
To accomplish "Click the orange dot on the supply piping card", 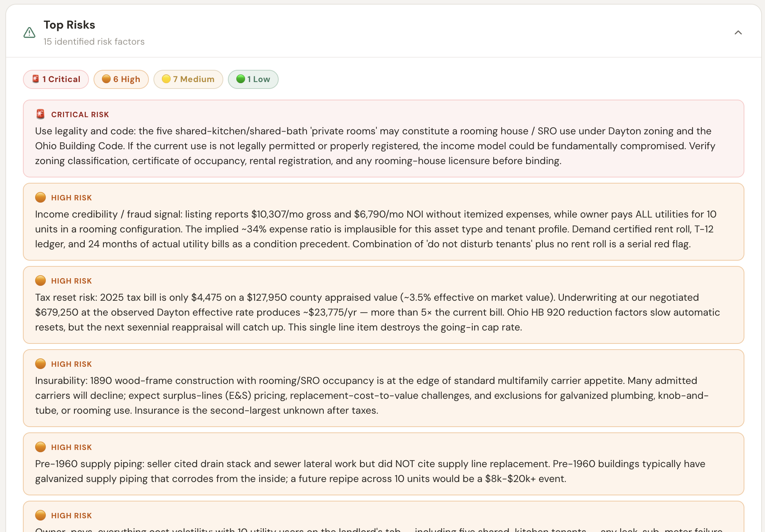I will 40,447.
